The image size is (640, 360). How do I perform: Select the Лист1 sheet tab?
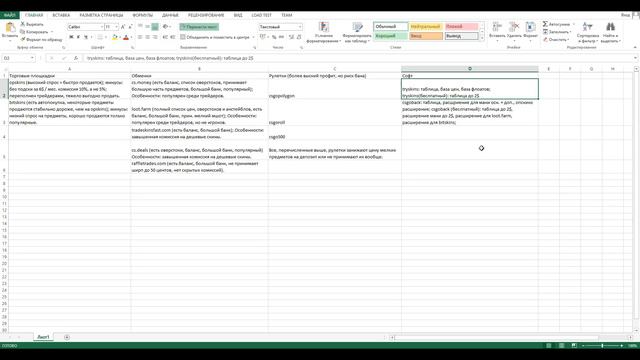coord(43,337)
